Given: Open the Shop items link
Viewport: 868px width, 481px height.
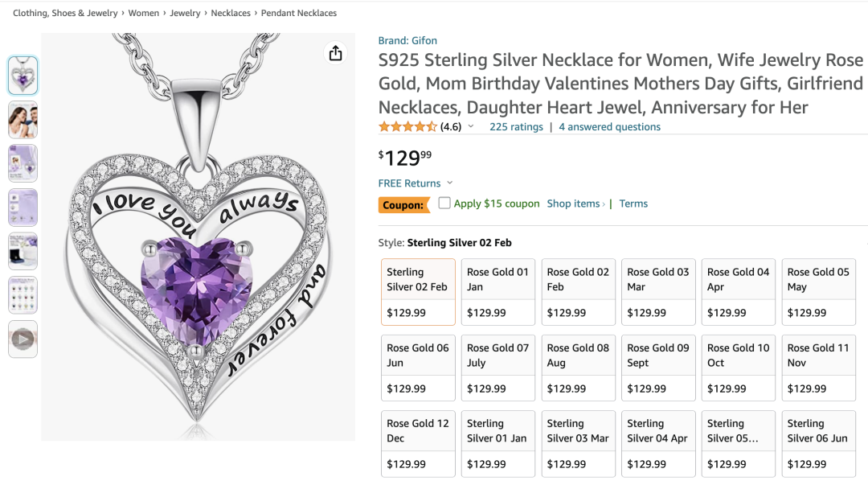Looking at the screenshot, I should pos(574,203).
